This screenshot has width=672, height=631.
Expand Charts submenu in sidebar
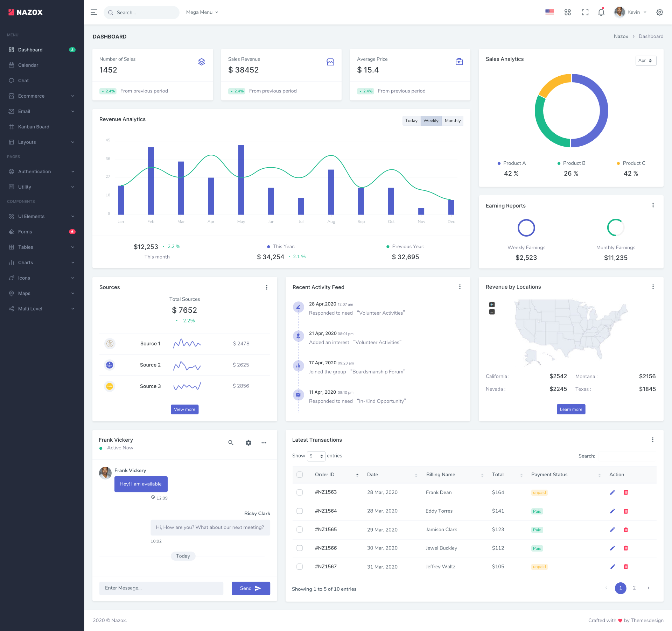42,262
